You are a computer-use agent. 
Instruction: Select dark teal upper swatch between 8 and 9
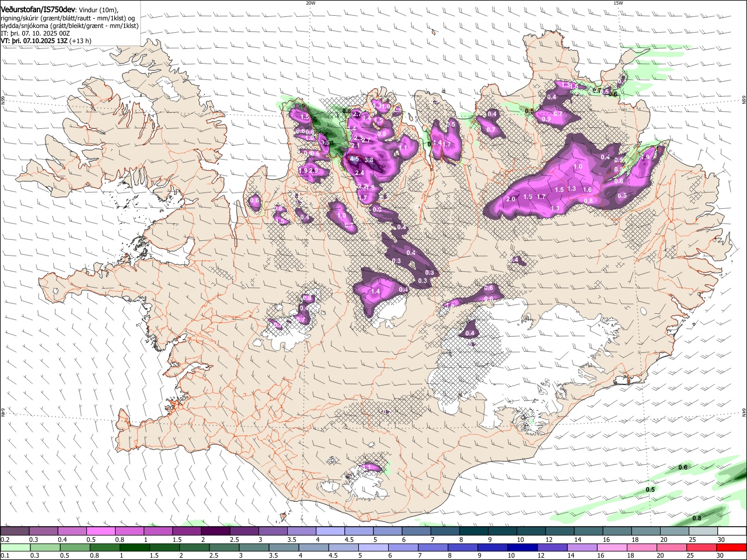[473, 531]
